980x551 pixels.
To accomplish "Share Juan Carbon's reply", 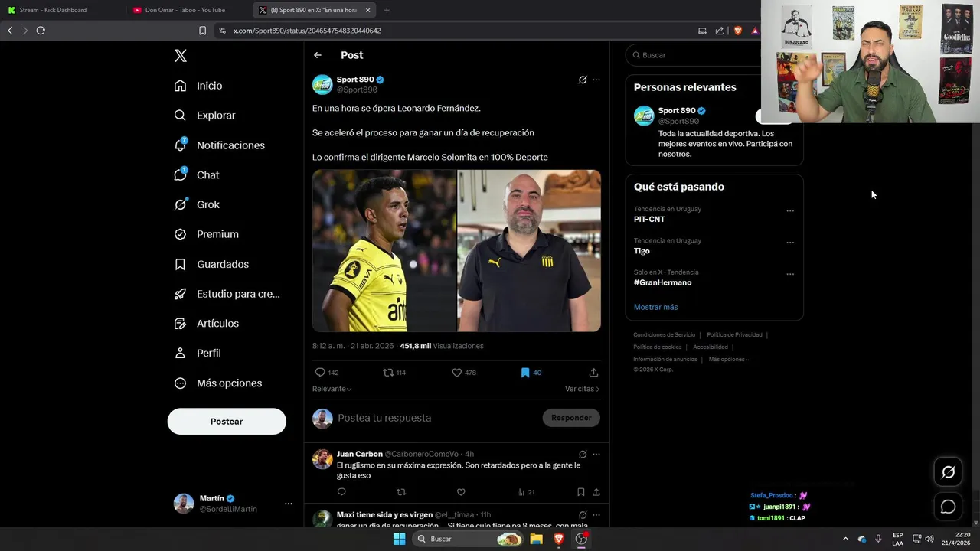I will click(x=596, y=492).
